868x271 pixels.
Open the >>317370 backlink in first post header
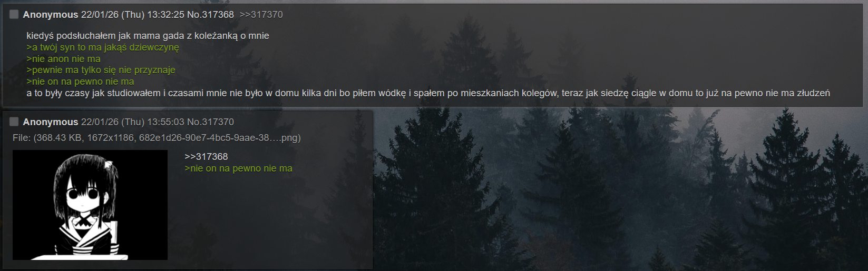pyautogui.click(x=261, y=15)
